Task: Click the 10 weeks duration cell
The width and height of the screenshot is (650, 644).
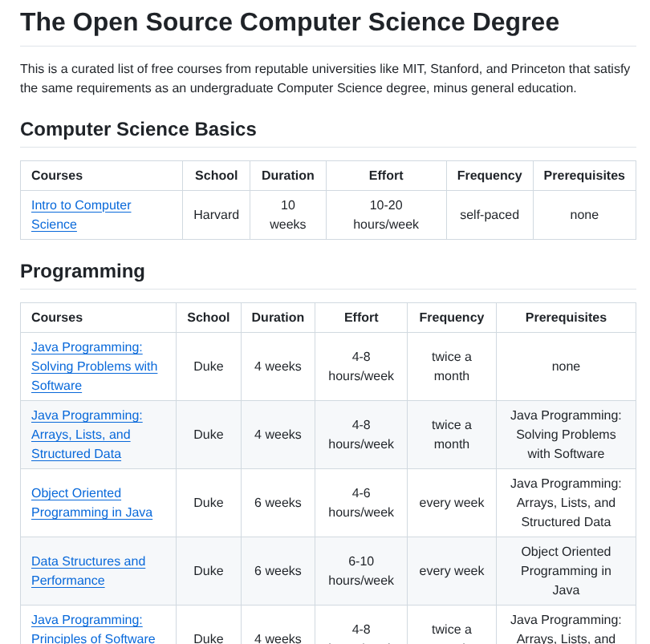Action: [288, 215]
